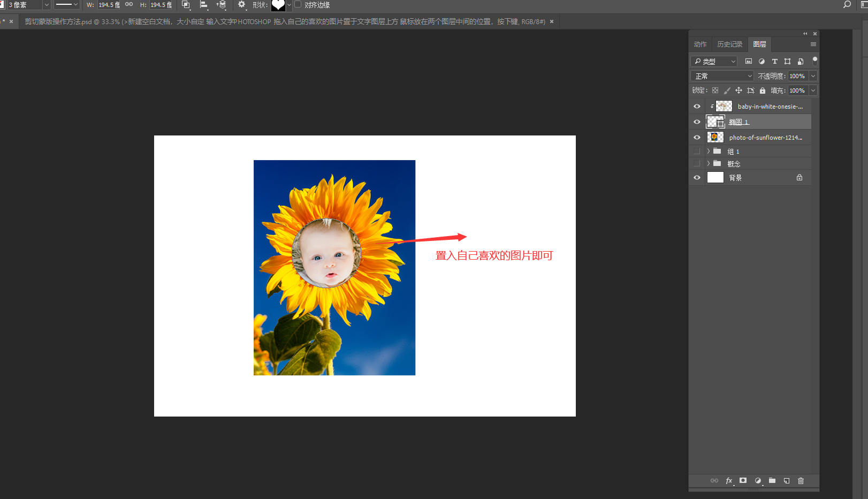868x499 pixels.
Task: Click the W width input field
Action: pyautogui.click(x=109, y=5)
